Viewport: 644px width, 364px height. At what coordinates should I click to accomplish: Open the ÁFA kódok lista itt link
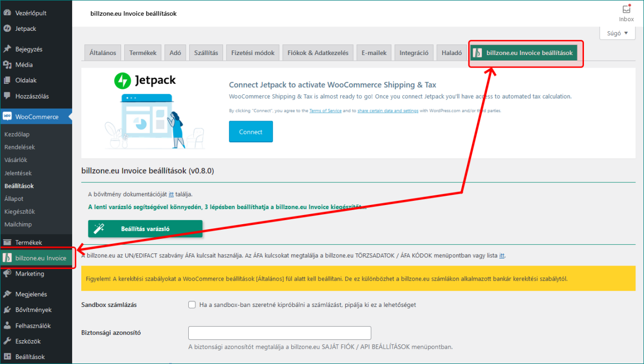502,255
